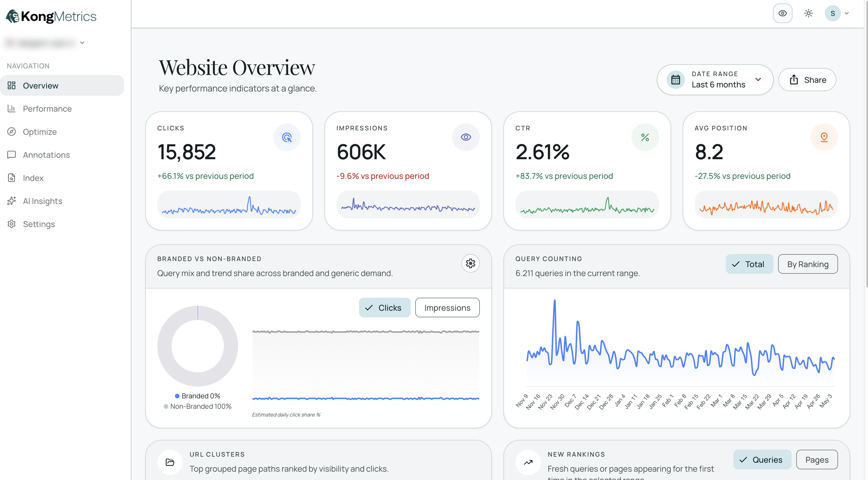868x480 pixels.
Task: Click the +66.1% vs previous period text
Action: 205,176
